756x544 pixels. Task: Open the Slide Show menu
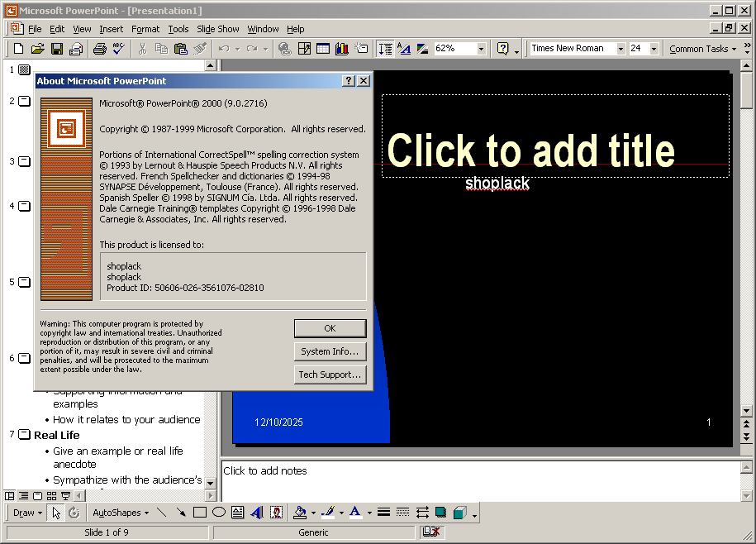click(x=218, y=29)
